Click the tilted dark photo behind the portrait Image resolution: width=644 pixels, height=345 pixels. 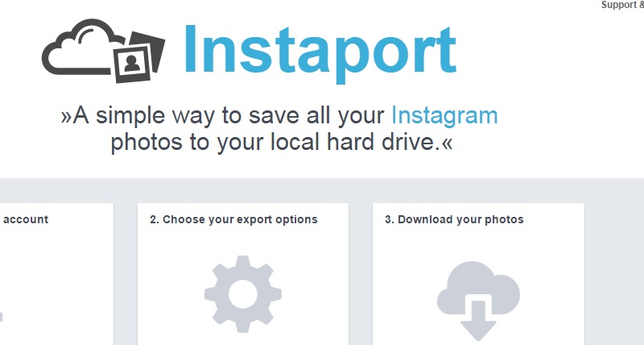(x=150, y=48)
